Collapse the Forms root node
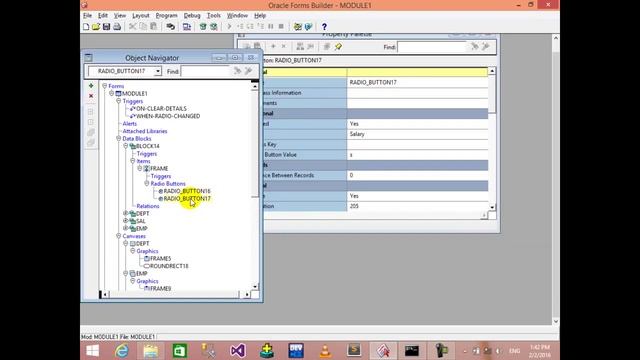Image resolution: width=640 pixels, height=360 pixels. (x=104, y=86)
